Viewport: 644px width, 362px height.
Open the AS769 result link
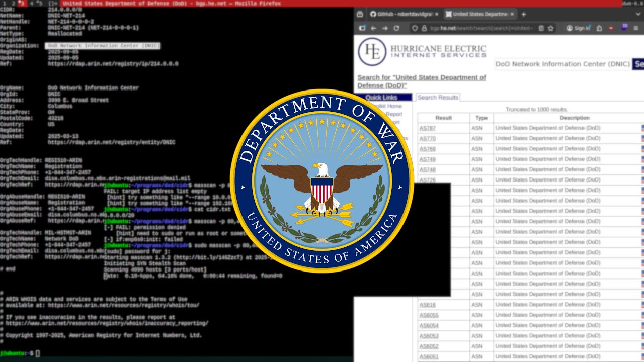(x=427, y=149)
